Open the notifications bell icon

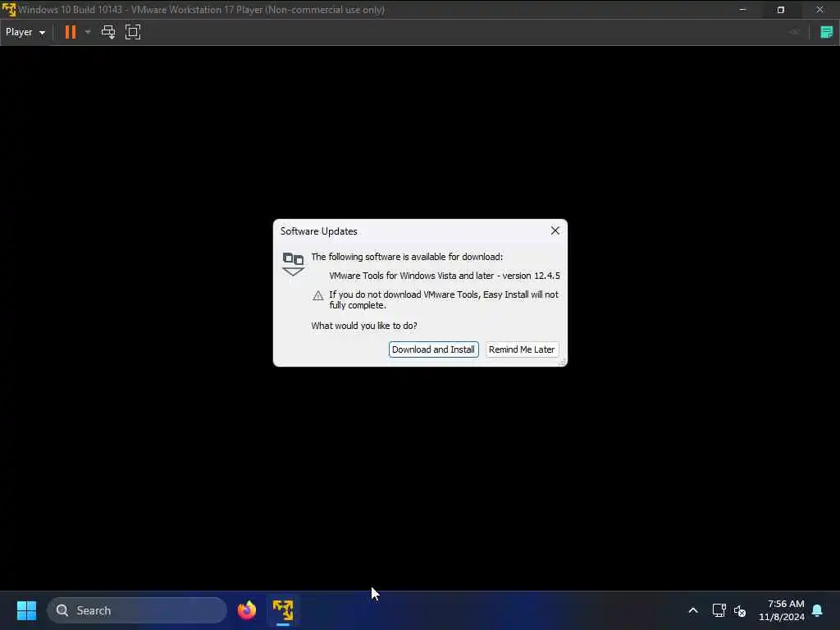point(818,610)
